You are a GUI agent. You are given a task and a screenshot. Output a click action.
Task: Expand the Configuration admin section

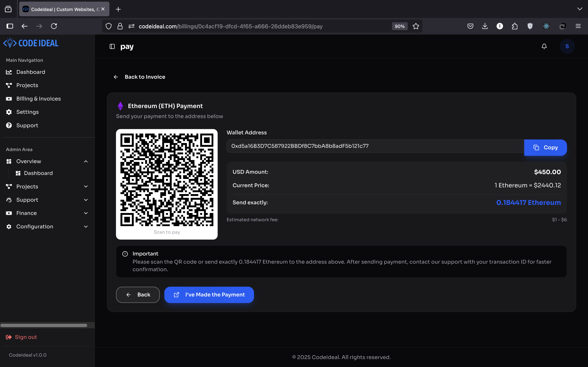pos(86,227)
